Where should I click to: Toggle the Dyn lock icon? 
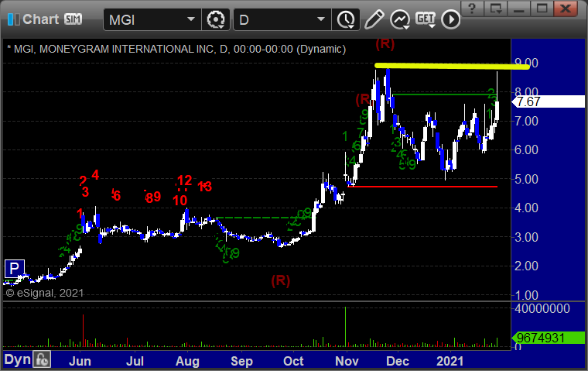pos(42,359)
